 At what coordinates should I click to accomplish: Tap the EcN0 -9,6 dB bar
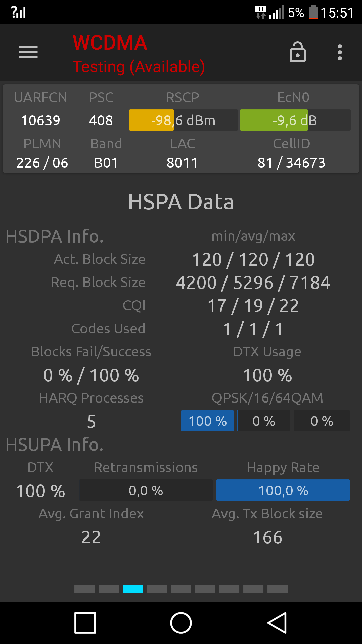click(295, 120)
